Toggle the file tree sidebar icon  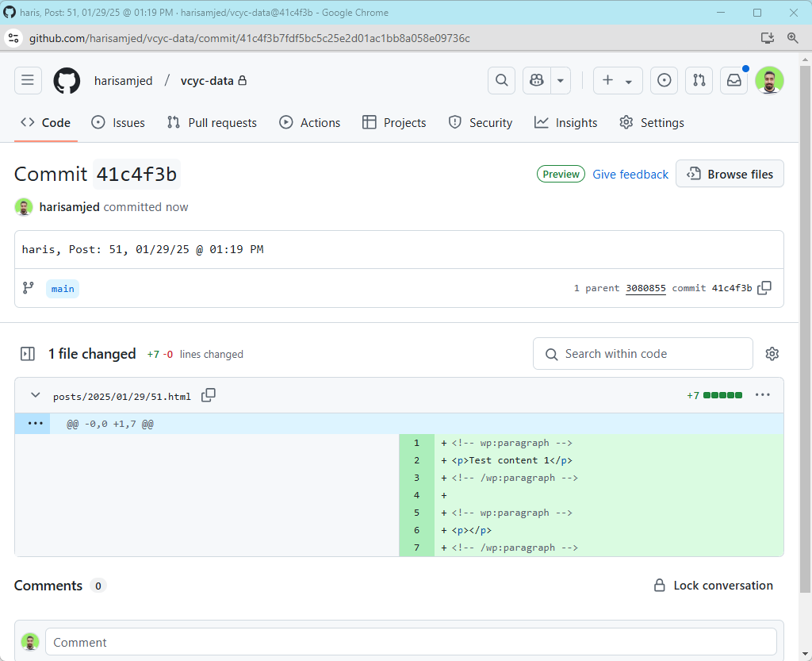[28, 354]
